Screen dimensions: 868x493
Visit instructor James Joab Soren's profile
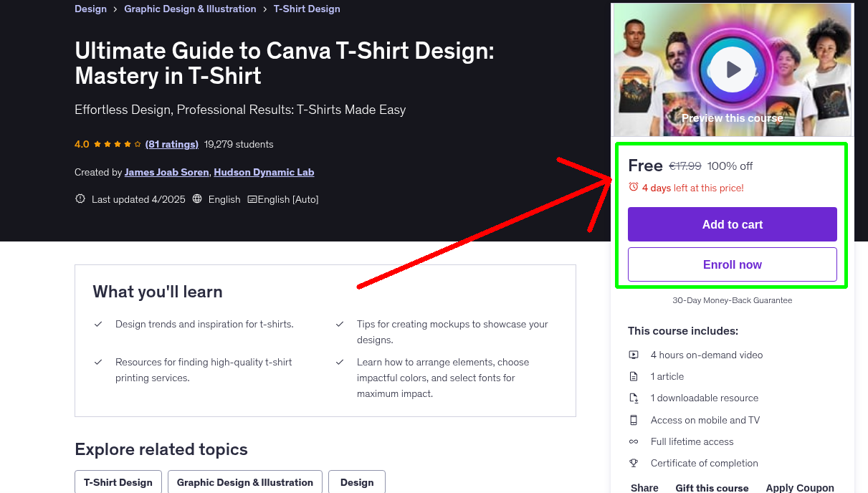tap(166, 172)
